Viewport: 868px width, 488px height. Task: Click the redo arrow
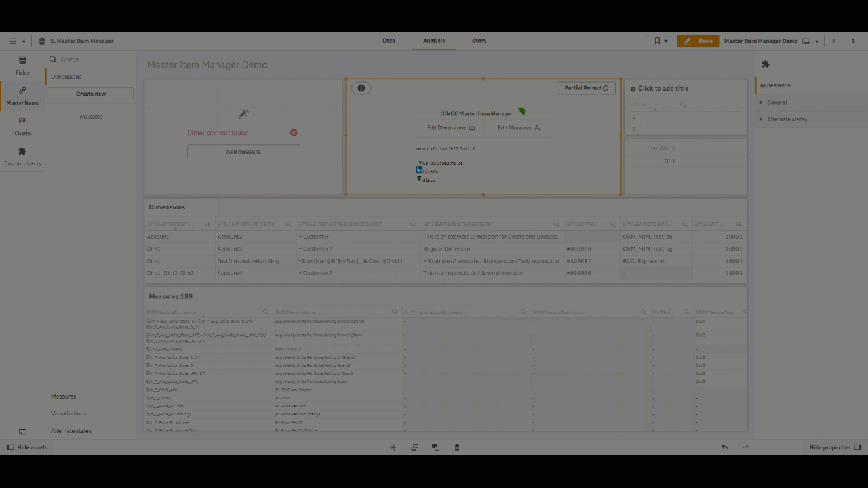[745, 447]
